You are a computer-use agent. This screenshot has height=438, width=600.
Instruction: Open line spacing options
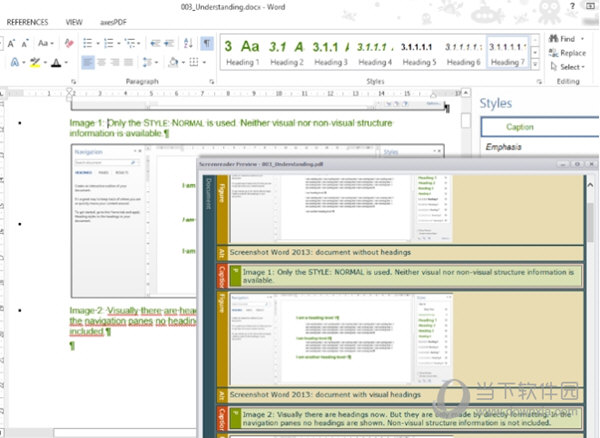tap(149, 62)
